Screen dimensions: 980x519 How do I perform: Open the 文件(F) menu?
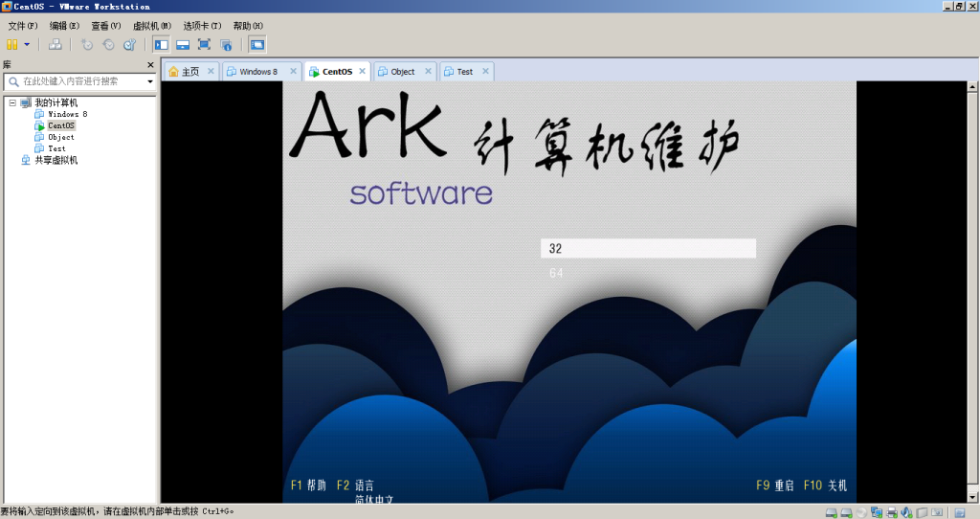pos(23,26)
